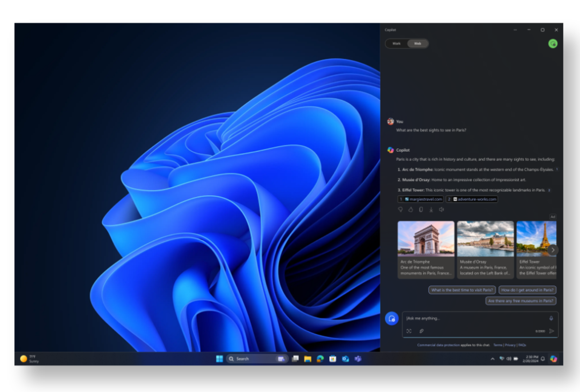Screen dimensions: 580x392
Task: Start voice input with the microphone
Action: pos(551,318)
